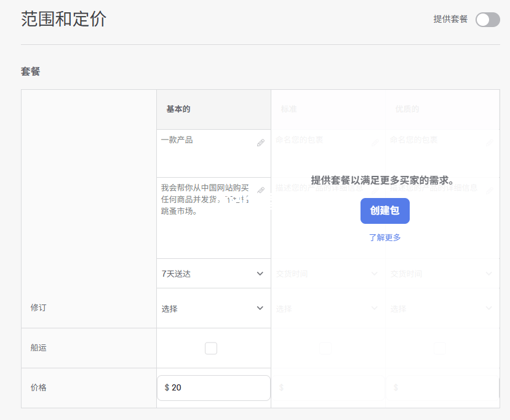The width and height of the screenshot is (510, 420).
Task: Open the 了解更多 link
Action: (x=385, y=237)
